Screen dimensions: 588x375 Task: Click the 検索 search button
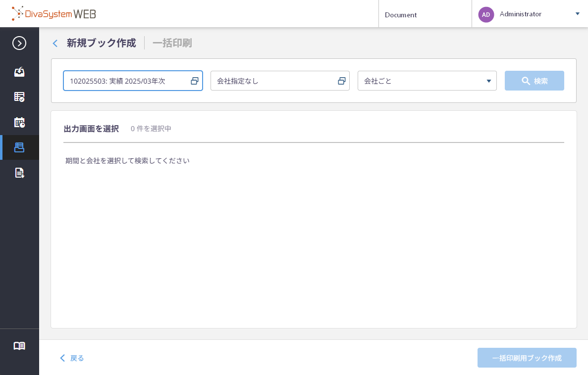point(534,81)
